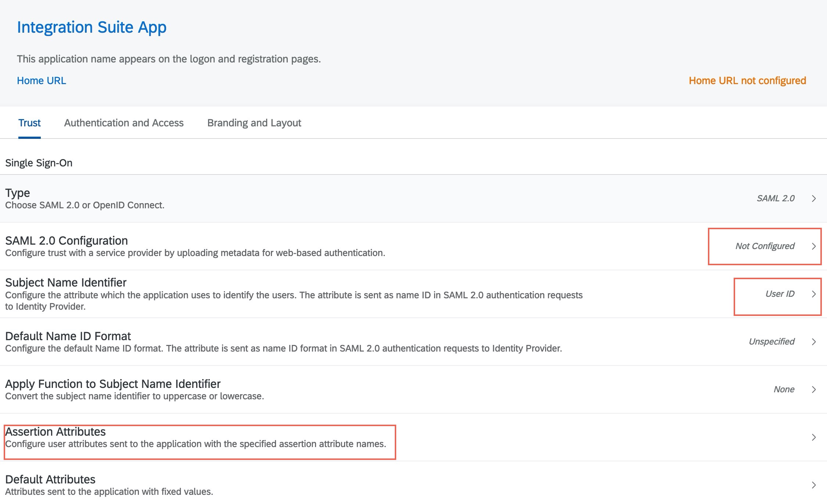This screenshot has width=827, height=504.
Task: Select the Trust tab
Action: pos(29,123)
